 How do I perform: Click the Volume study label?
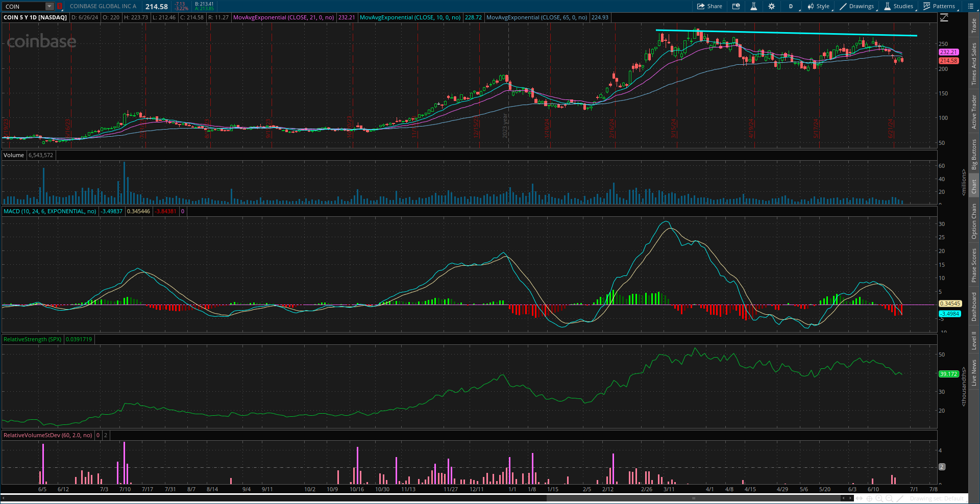(x=14, y=155)
